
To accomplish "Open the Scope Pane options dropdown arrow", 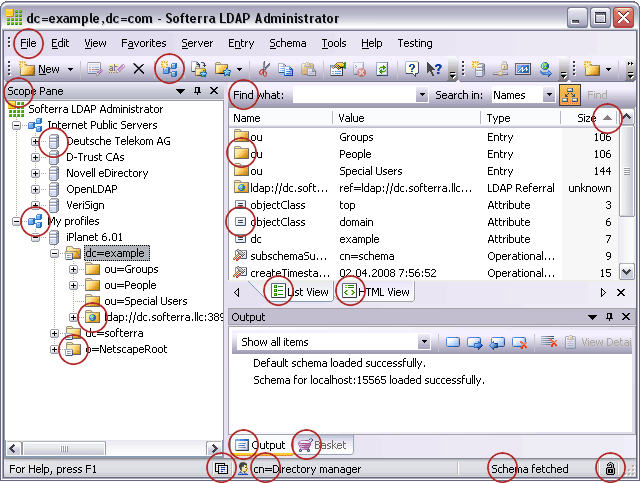I will pos(180,91).
